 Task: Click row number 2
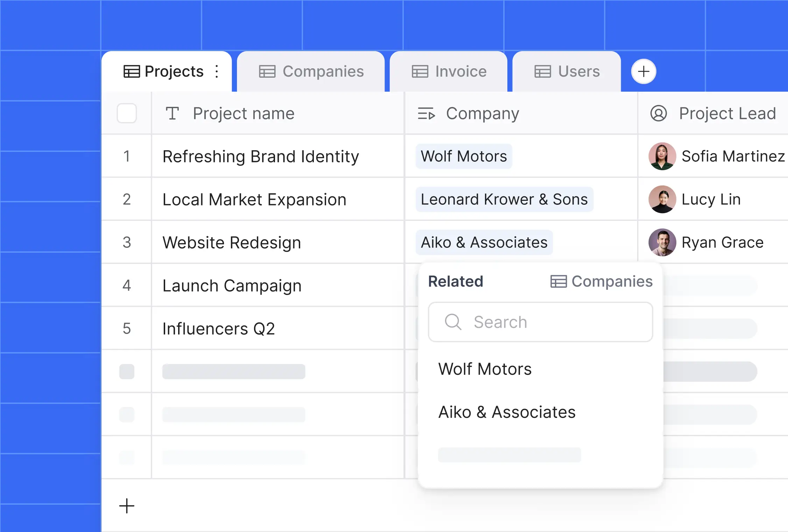[127, 199]
